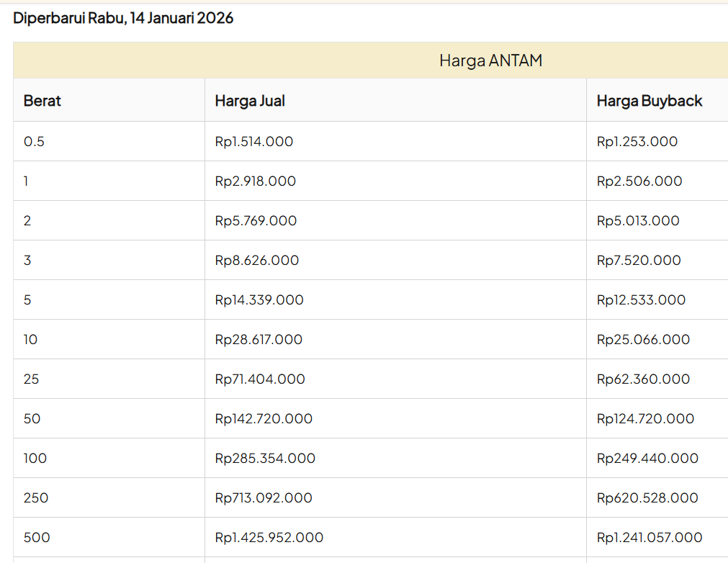Click the Rp5.769.000 selling price cell
This screenshot has width=728, height=563.
tap(256, 221)
